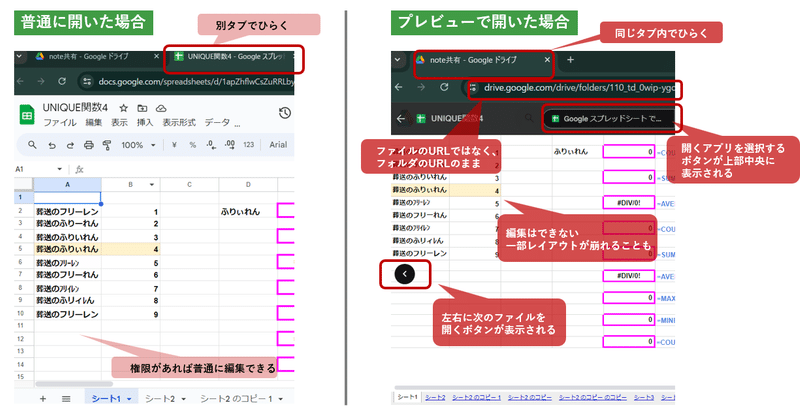Open the データ menu
800x418 pixels.
[217, 123]
